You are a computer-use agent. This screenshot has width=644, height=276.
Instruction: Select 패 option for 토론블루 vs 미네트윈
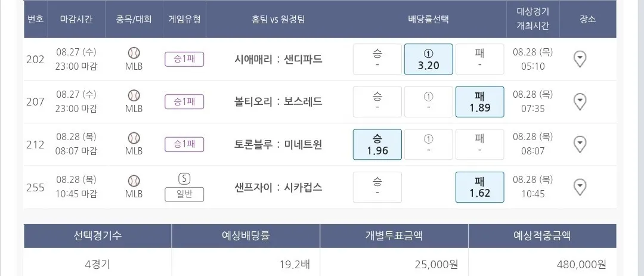[479, 144]
